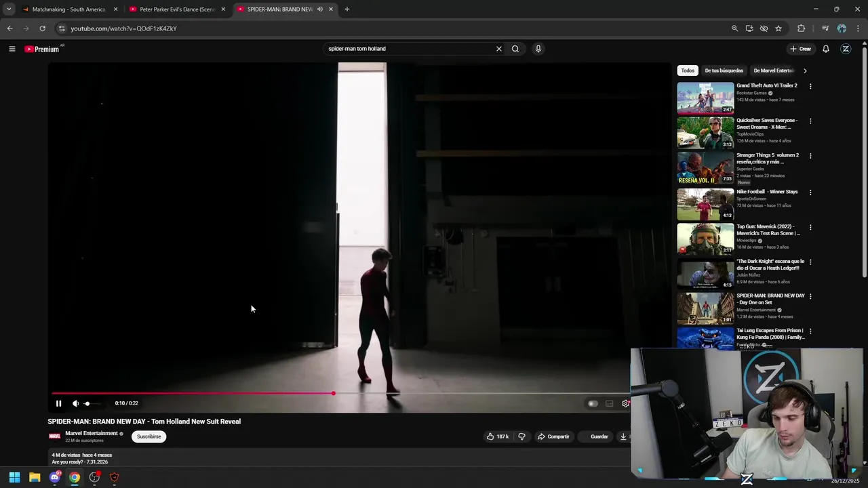Switch to the Peter Parker Evil's Dance tab
Image resolution: width=868 pixels, height=488 pixels.
click(x=176, y=9)
